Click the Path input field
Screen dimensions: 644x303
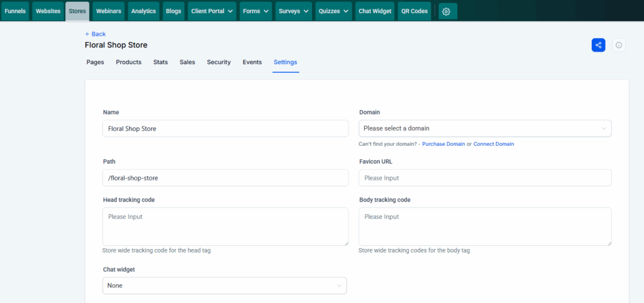pyautogui.click(x=226, y=178)
